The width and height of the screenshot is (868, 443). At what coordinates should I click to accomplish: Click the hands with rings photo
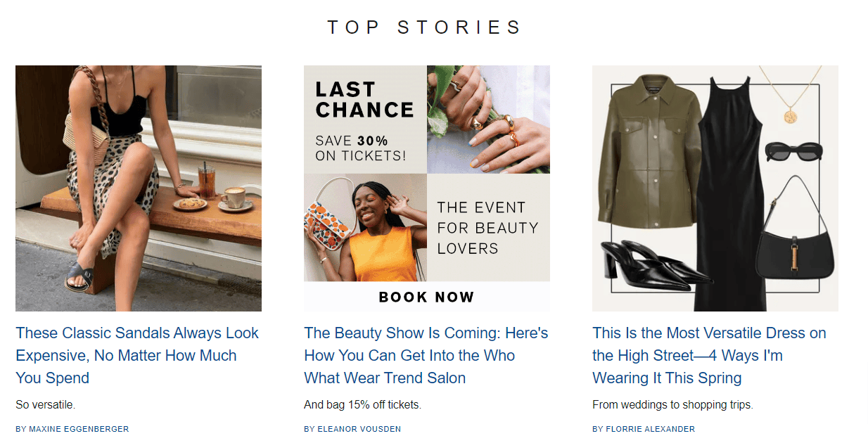pyautogui.click(x=488, y=120)
